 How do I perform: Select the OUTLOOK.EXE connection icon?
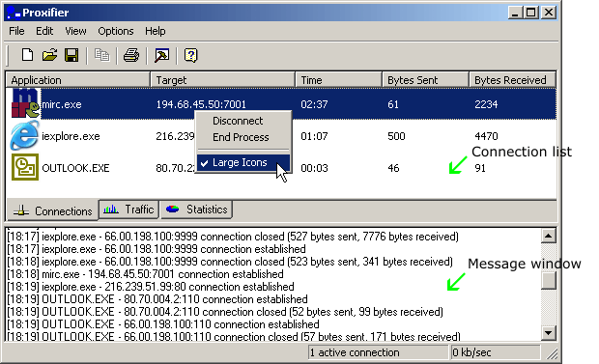[25, 167]
